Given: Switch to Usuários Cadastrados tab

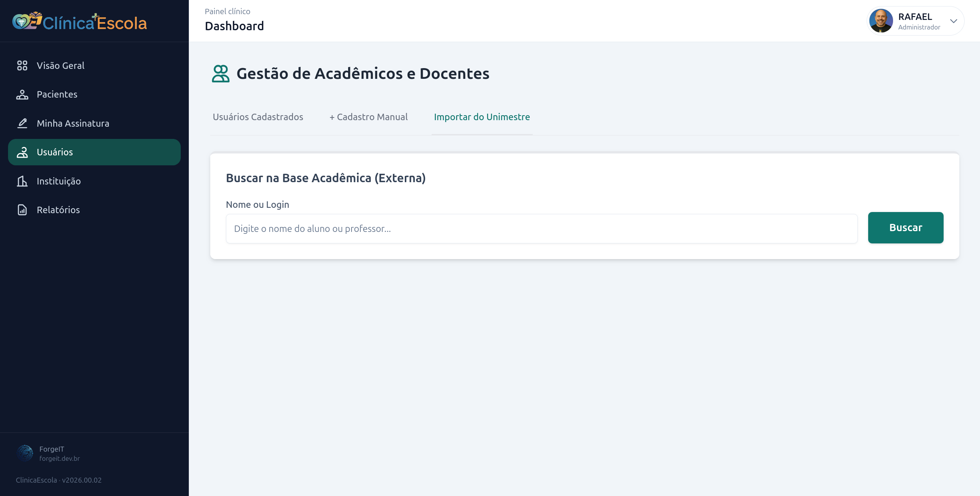Looking at the screenshot, I should pyautogui.click(x=258, y=117).
